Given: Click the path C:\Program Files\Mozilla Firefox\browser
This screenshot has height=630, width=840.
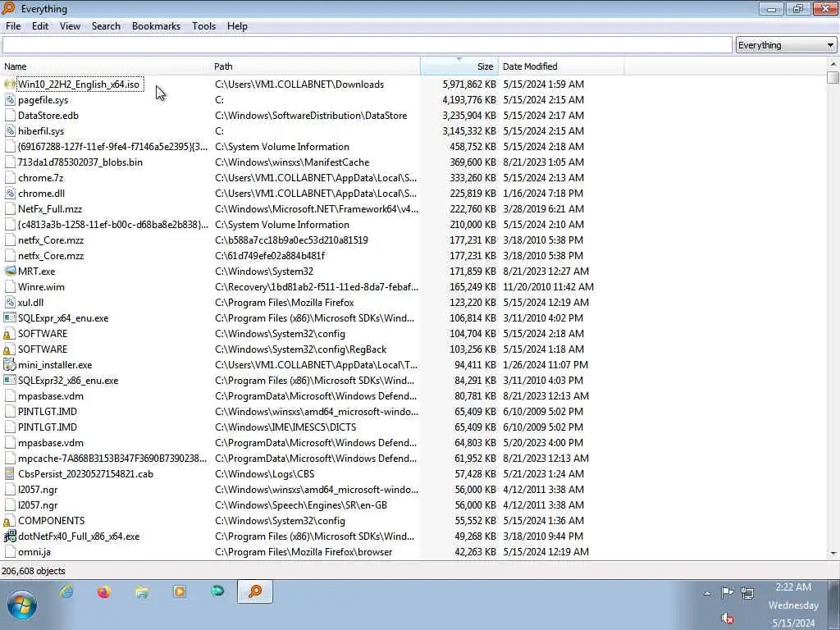Looking at the screenshot, I should pyautogui.click(x=304, y=552).
